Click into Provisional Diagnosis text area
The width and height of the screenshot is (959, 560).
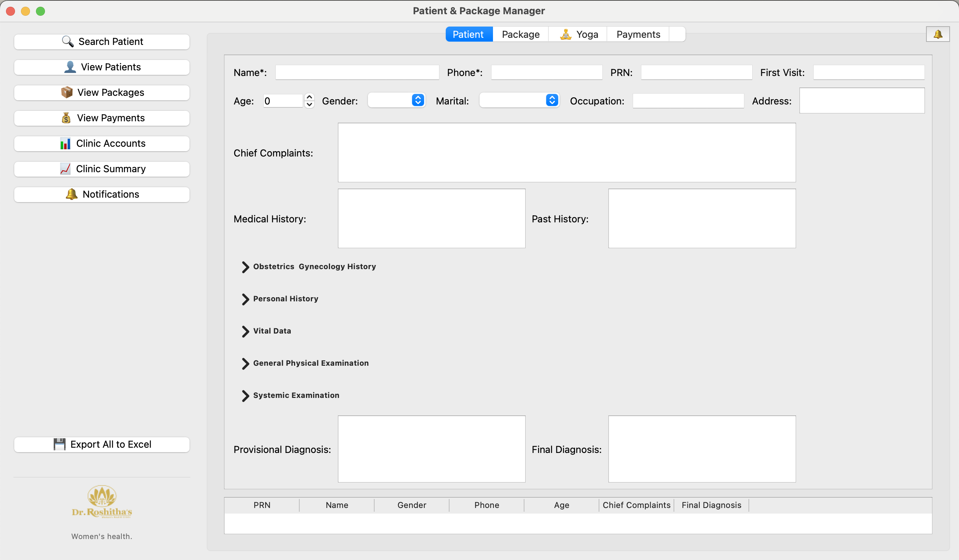[x=432, y=449]
